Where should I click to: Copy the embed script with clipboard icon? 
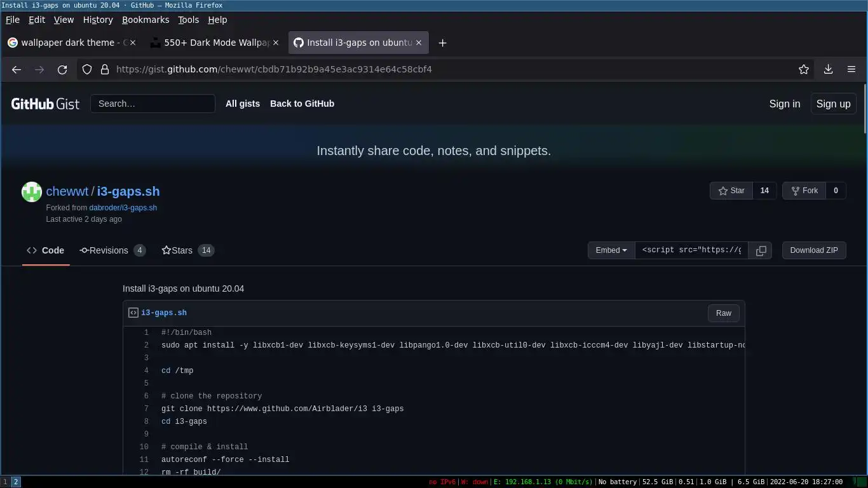(x=761, y=250)
